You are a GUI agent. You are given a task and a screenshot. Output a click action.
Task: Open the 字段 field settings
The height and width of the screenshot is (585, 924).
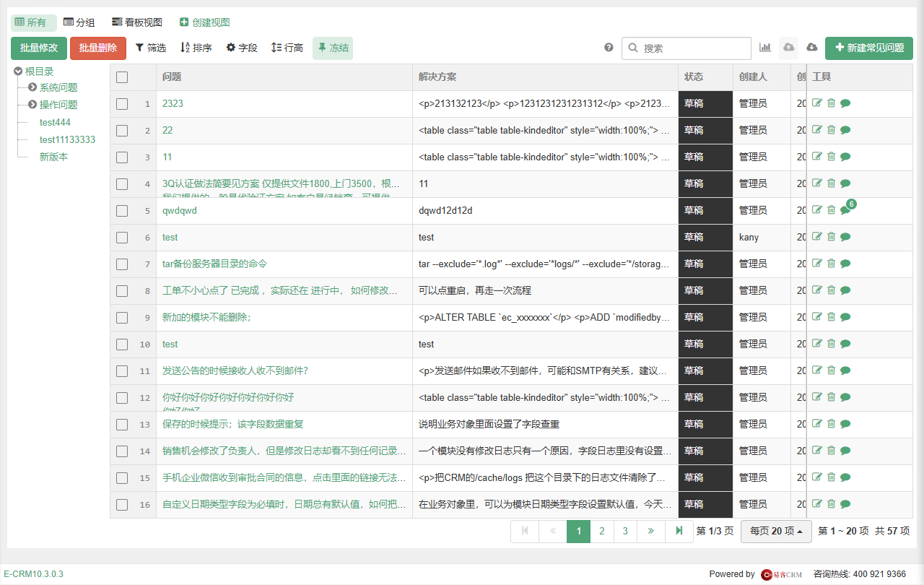(242, 48)
